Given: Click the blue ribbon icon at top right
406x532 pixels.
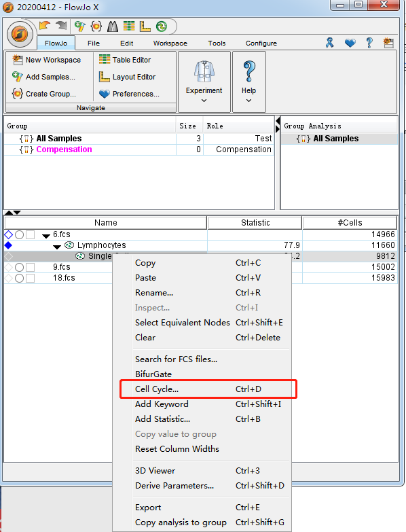Looking at the screenshot, I should pyautogui.click(x=330, y=43).
